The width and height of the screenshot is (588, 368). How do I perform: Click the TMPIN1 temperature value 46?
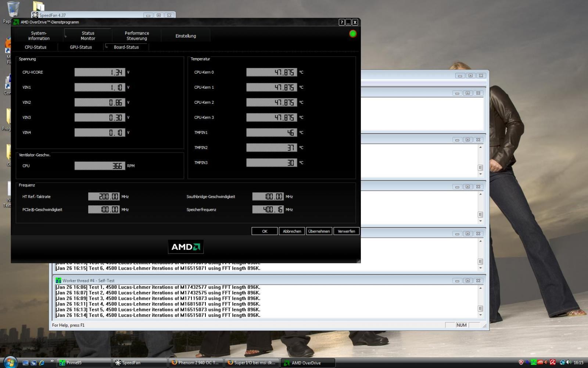pos(272,132)
